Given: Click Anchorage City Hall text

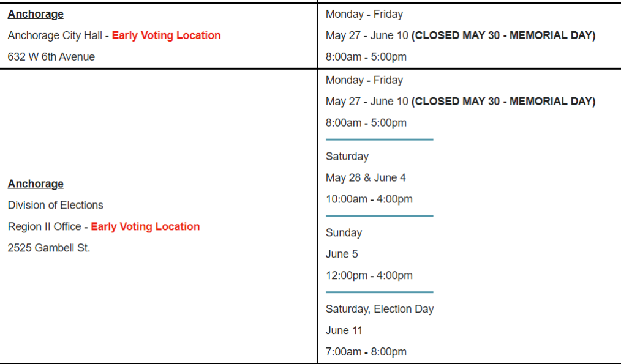Looking at the screenshot, I should click(x=55, y=35).
